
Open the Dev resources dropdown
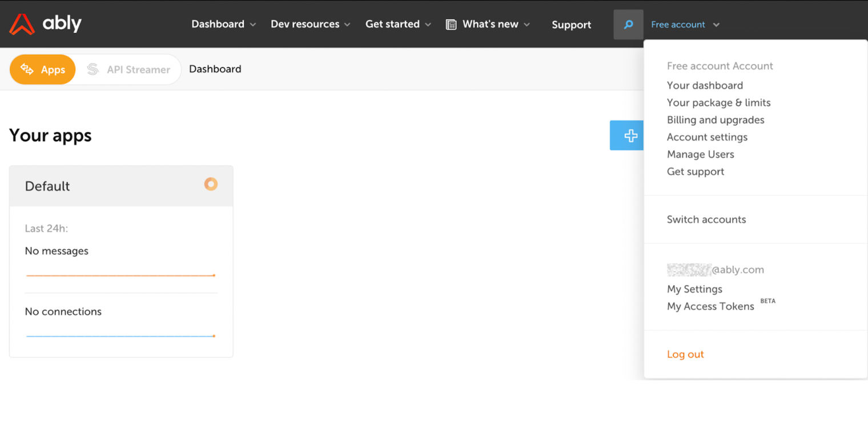coord(305,24)
